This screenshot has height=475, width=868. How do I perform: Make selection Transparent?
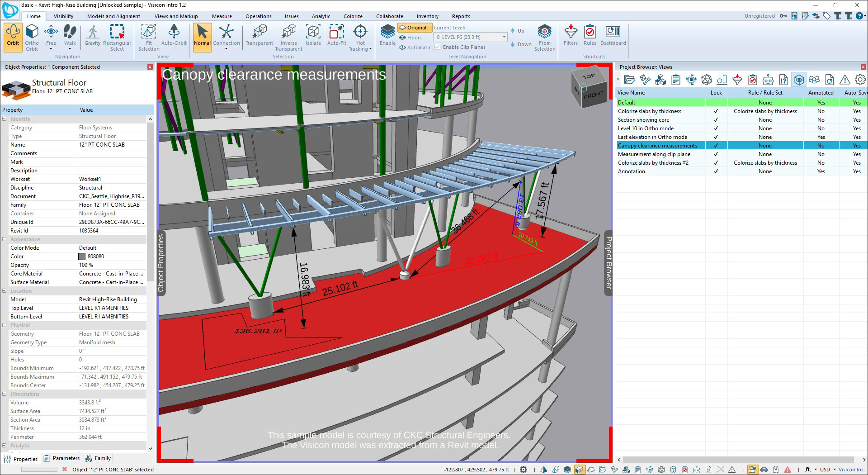tap(259, 35)
